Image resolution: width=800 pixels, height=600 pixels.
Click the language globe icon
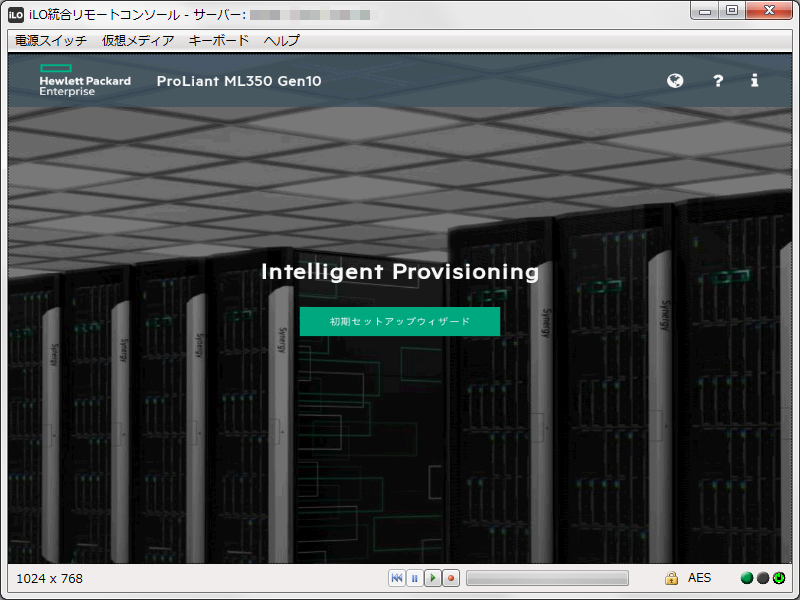pos(675,81)
